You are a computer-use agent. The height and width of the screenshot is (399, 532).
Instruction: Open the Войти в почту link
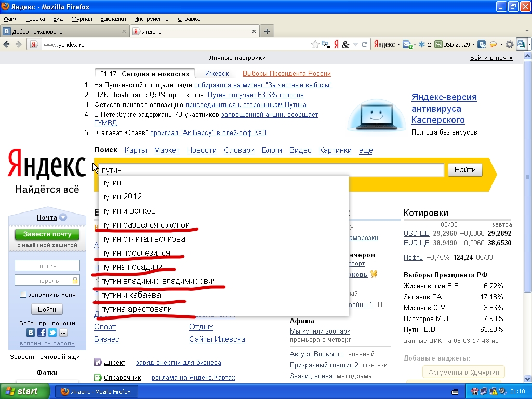pyautogui.click(x=491, y=58)
